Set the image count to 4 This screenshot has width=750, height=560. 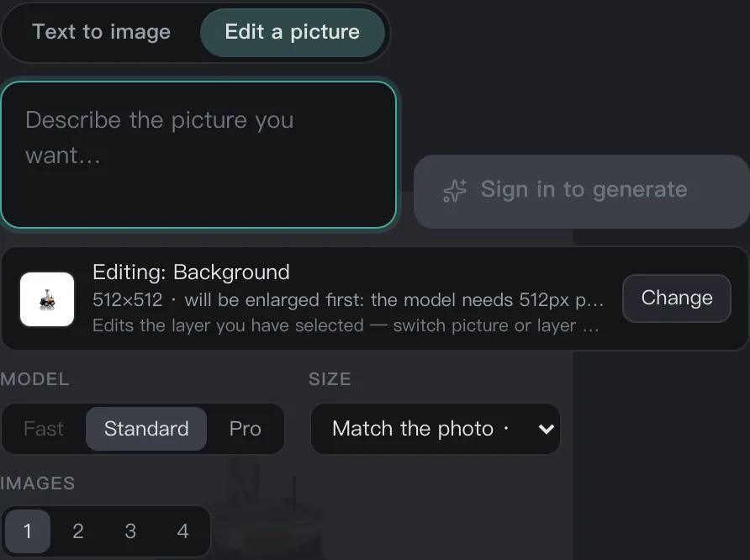[x=182, y=531]
